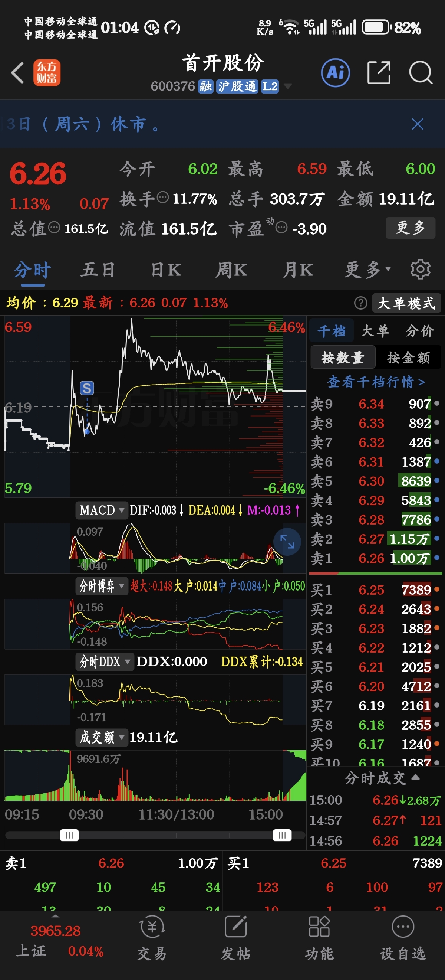
Task: Open the Ai assistant icon
Action: [336, 72]
